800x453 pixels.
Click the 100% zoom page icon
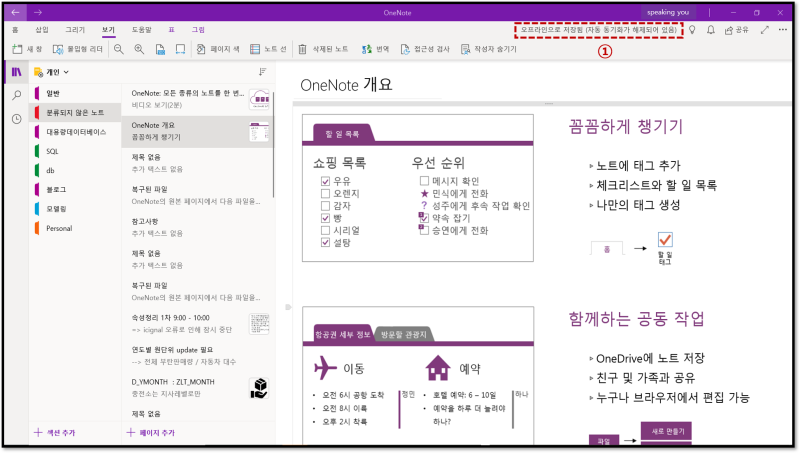160,49
